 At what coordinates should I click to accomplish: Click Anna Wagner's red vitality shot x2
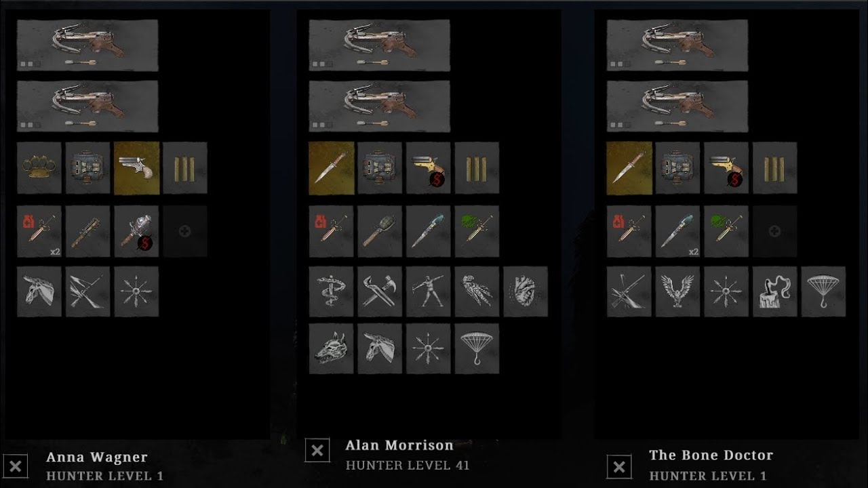[39, 232]
